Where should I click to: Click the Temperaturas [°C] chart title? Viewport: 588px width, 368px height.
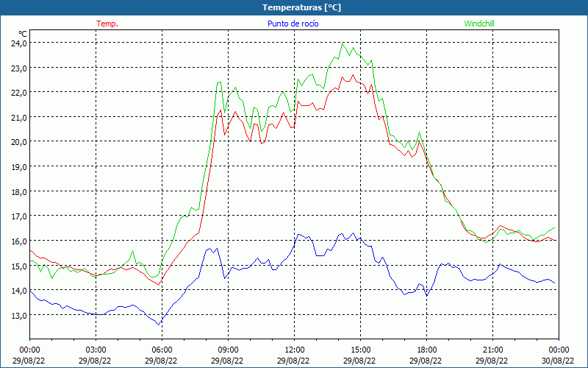click(301, 7)
